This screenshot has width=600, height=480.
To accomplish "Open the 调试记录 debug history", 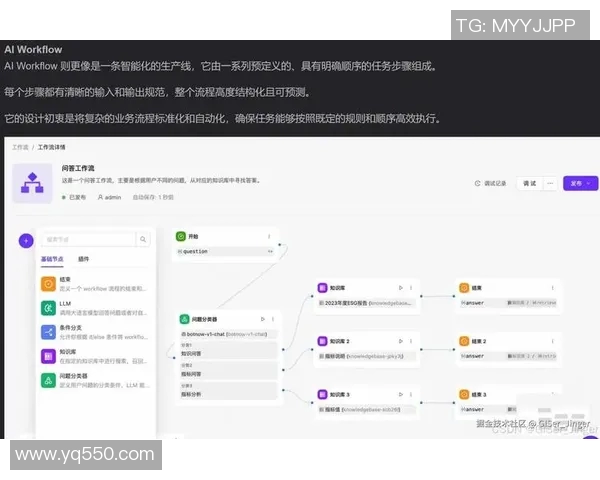I will click(491, 183).
